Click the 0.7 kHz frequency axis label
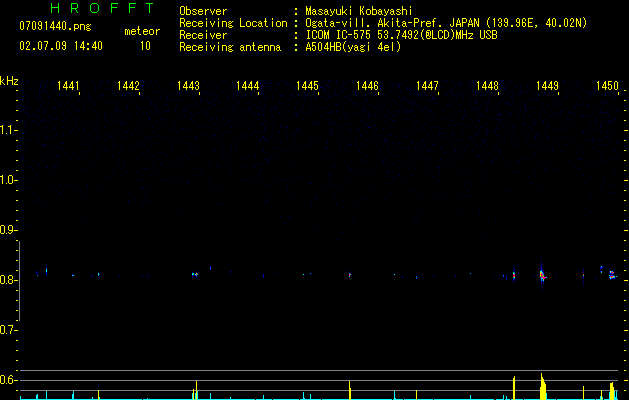 pos(8,330)
